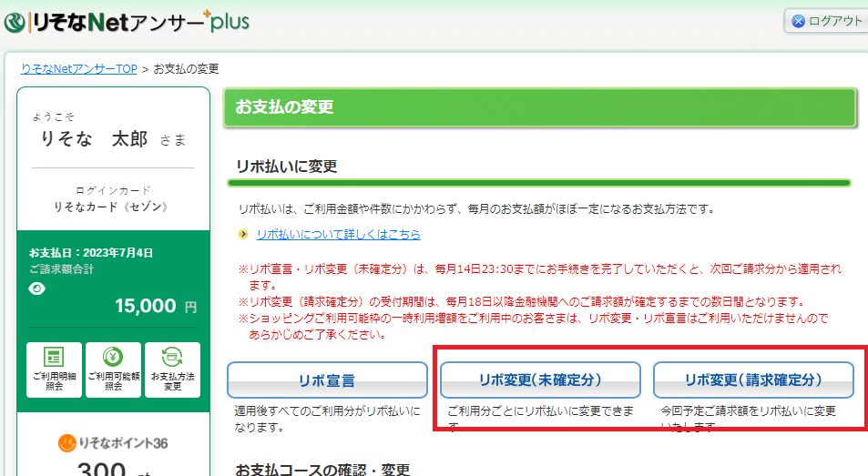
Task: Click the りそなポイント36 smiley logo
Action: (67, 443)
